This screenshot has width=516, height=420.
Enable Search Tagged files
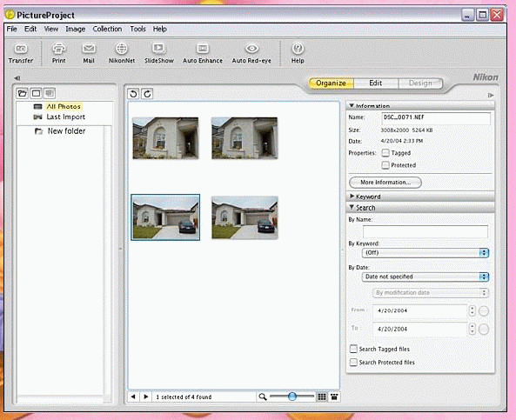353,349
